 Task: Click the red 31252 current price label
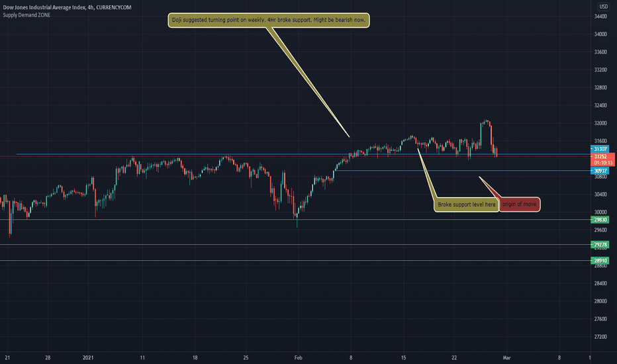(600, 157)
